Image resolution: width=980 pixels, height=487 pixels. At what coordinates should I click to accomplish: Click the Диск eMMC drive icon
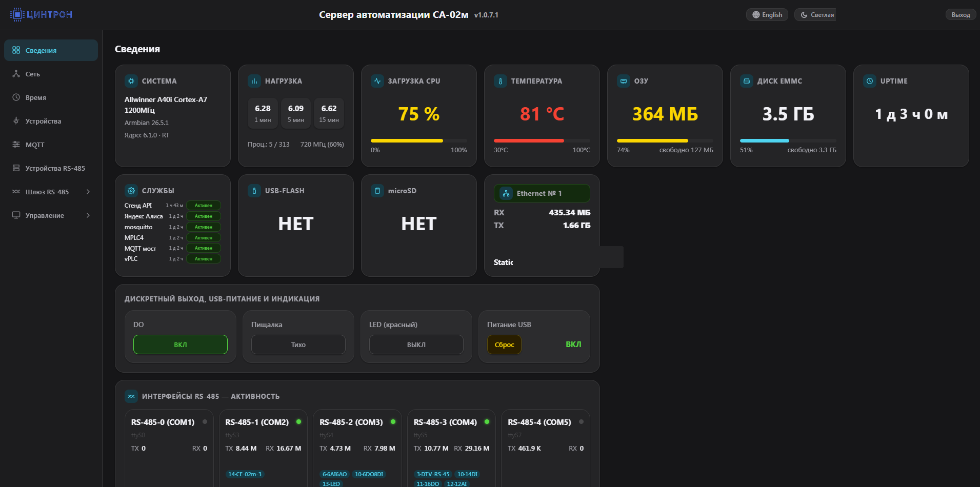coord(747,81)
